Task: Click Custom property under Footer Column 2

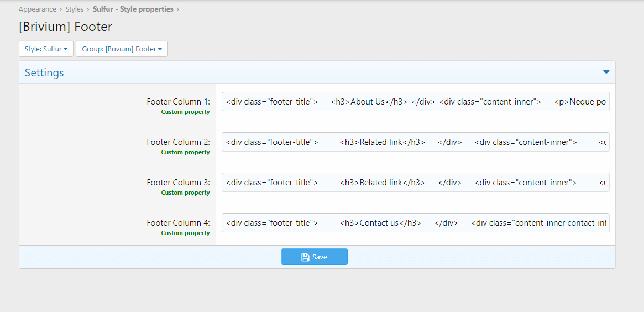Action: [x=185, y=152]
